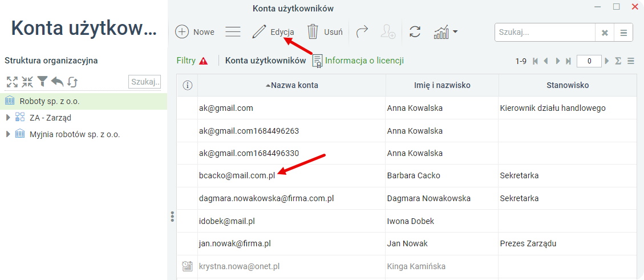Open the search options menu icon
644x280 pixels.
coord(623,33)
